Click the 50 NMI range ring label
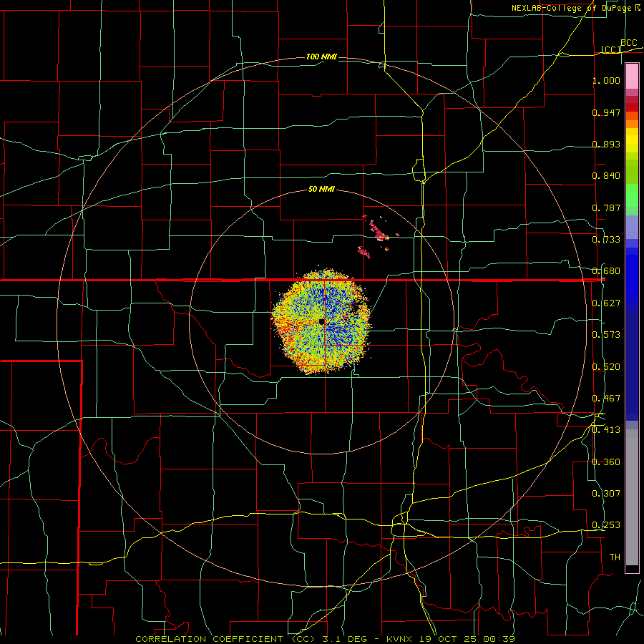This screenshot has width=644, height=644. click(x=321, y=190)
